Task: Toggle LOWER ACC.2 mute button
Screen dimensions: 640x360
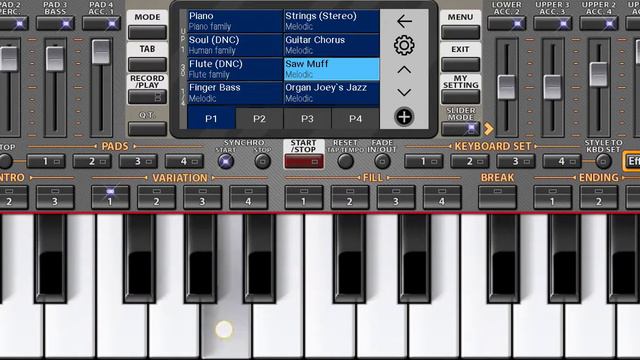Action: pos(507,24)
